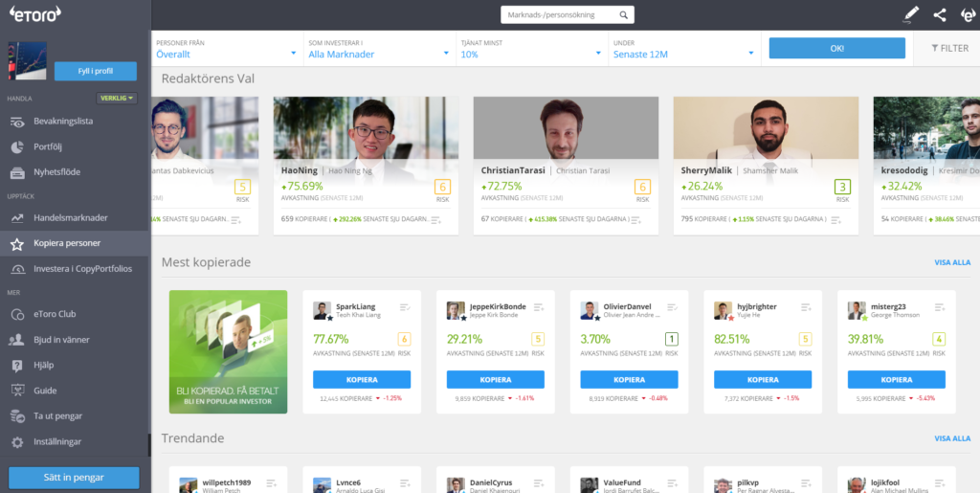Click the OK! filter button
The width and height of the screenshot is (980, 493).
pyautogui.click(x=836, y=48)
